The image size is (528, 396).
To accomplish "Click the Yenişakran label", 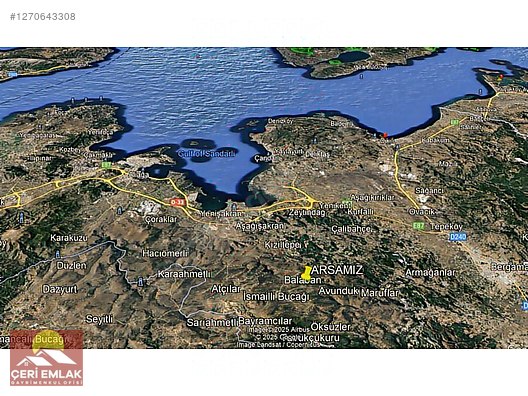I will (x=221, y=214).
